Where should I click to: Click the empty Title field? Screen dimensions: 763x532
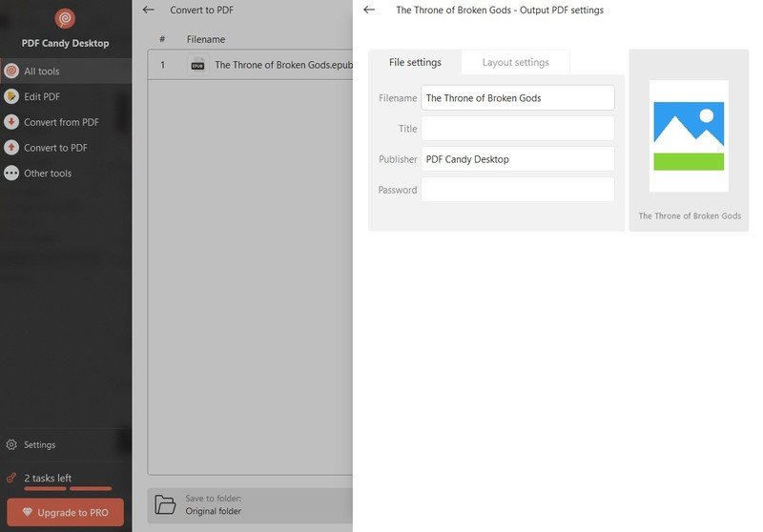click(517, 129)
